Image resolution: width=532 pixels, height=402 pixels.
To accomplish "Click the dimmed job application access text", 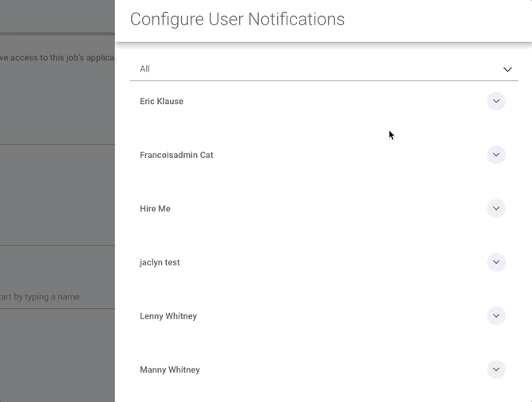I will (x=57, y=57).
